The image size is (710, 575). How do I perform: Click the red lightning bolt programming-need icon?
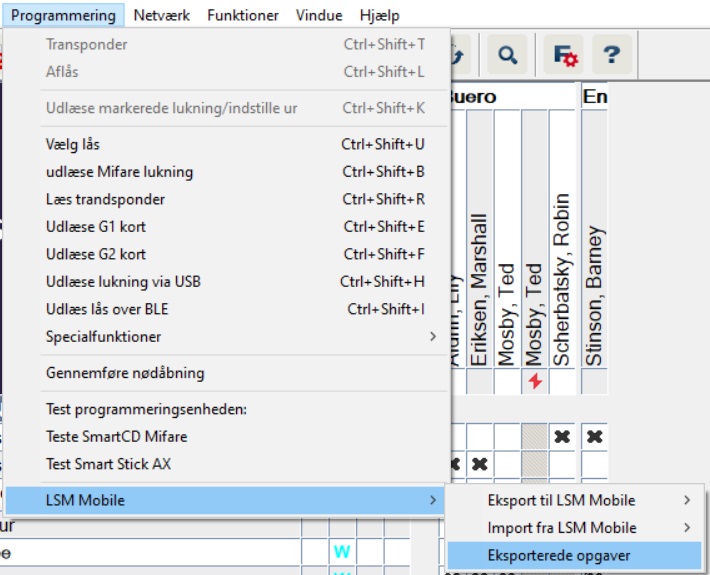(x=535, y=381)
